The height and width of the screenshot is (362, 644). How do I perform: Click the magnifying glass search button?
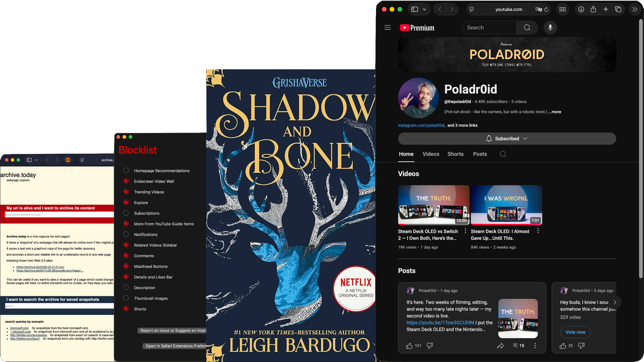(527, 28)
